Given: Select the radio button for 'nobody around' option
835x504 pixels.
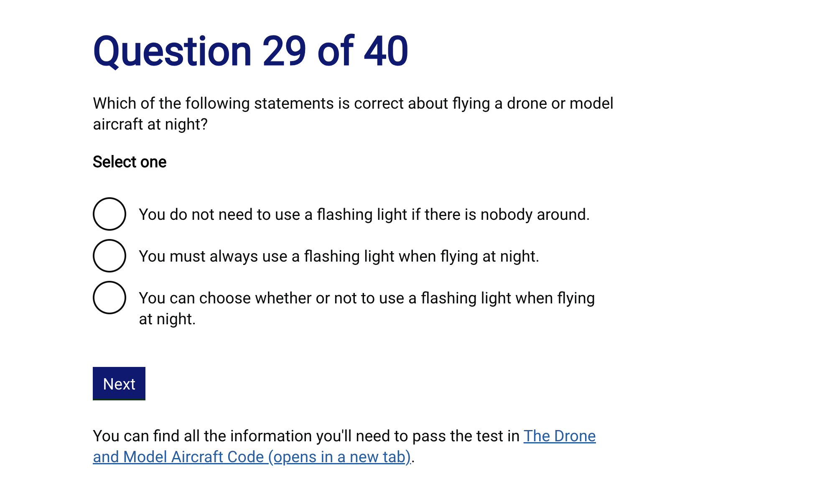Looking at the screenshot, I should click(109, 214).
